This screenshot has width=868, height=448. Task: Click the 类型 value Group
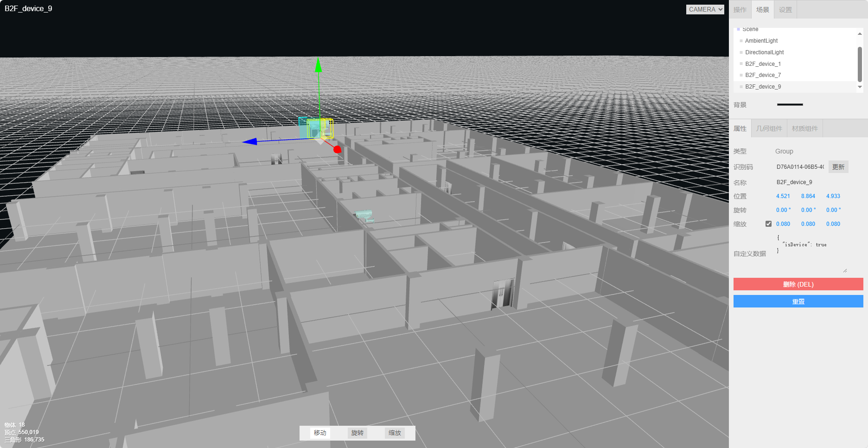pyautogui.click(x=784, y=151)
